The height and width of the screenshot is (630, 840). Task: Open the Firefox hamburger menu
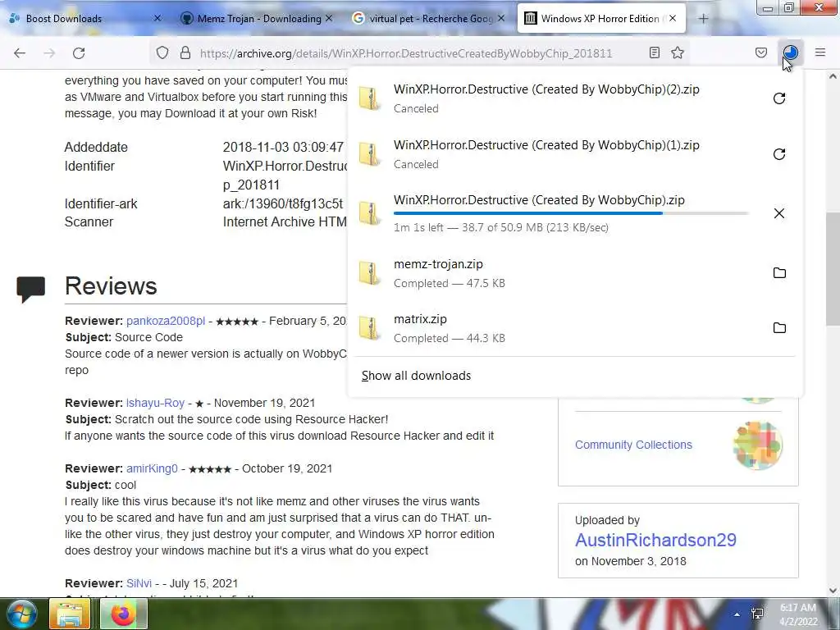coord(820,52)
